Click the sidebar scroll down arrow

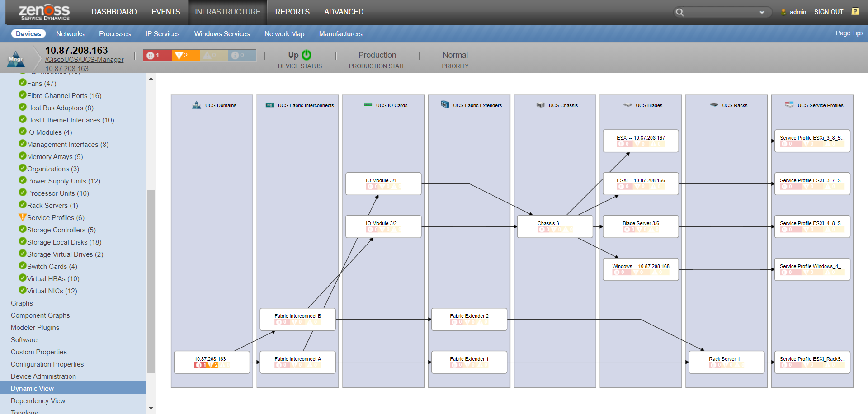pyautogui.click(x=151, y=409)
